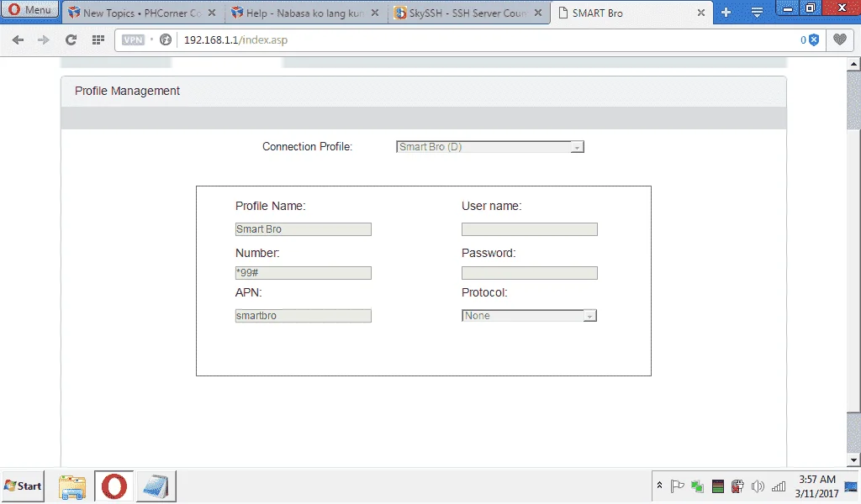Viewport: 861px width, 504px height.
Task: Click the Number field showing *99#
Action: (303, 272)
